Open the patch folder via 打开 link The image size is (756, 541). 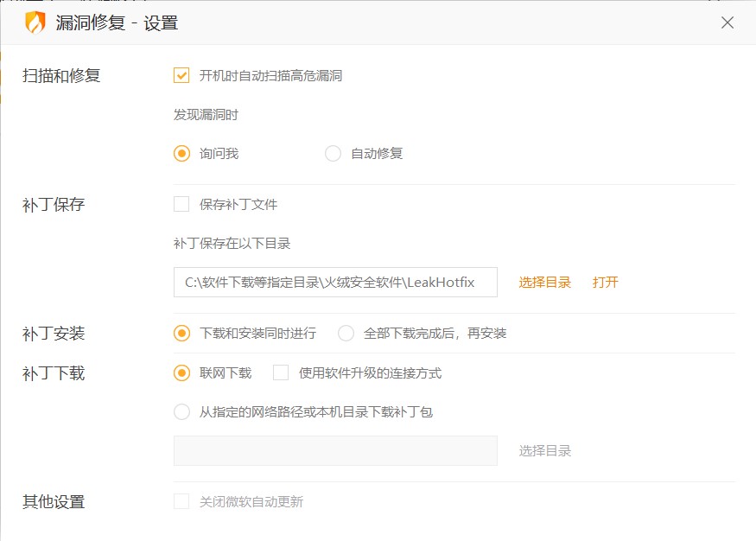coord(605,282)
